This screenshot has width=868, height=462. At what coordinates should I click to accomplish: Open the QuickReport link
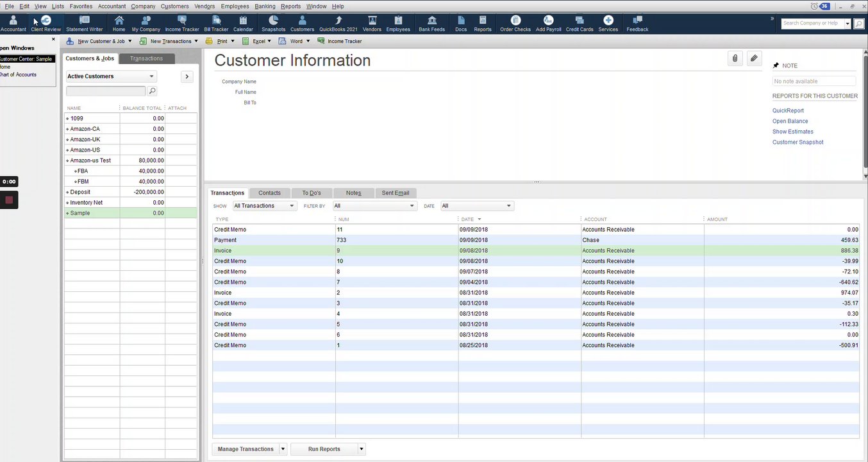click(788, 111)
